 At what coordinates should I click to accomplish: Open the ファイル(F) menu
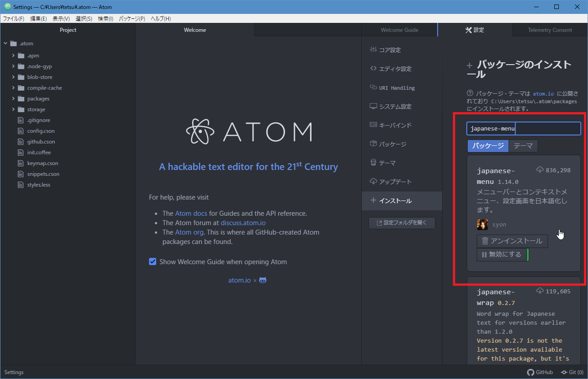13,18
